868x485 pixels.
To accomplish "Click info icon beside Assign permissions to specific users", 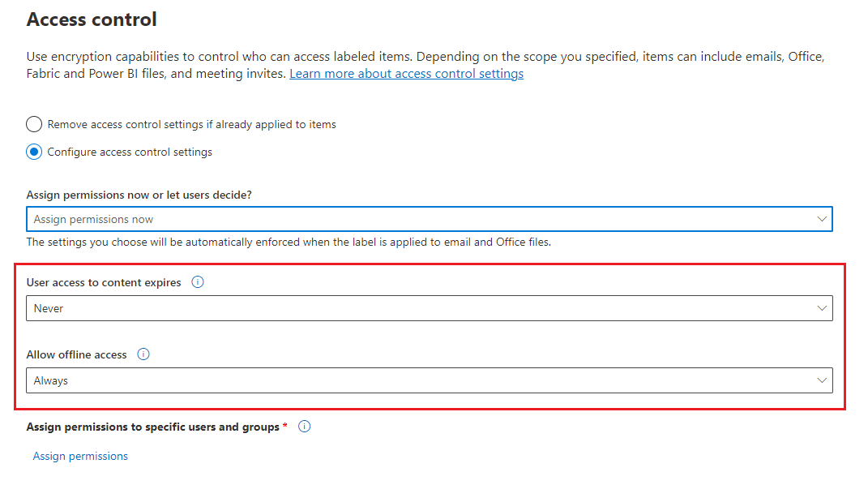I will coord(305,427).
